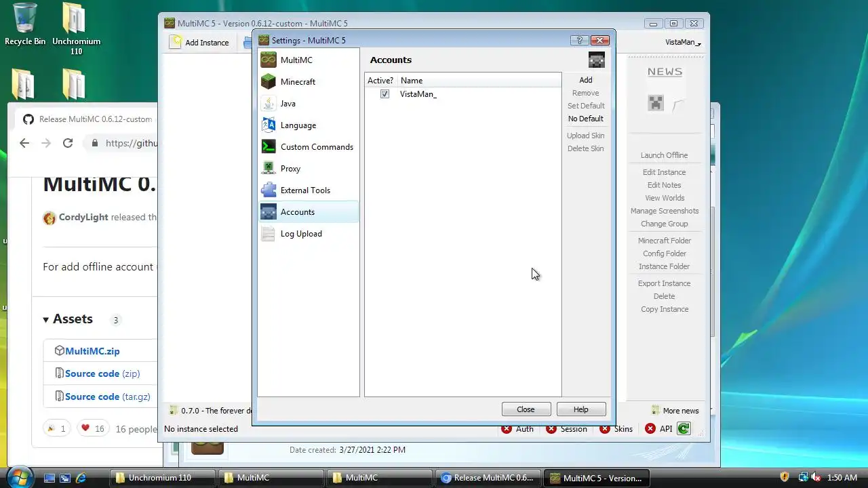
Task: Click the API status indicator
Action: (658, 429)
